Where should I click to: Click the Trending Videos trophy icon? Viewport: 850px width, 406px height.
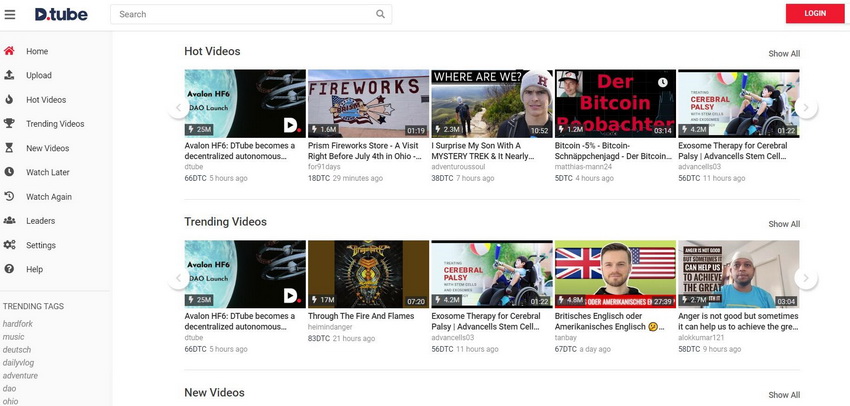(9, 124)
